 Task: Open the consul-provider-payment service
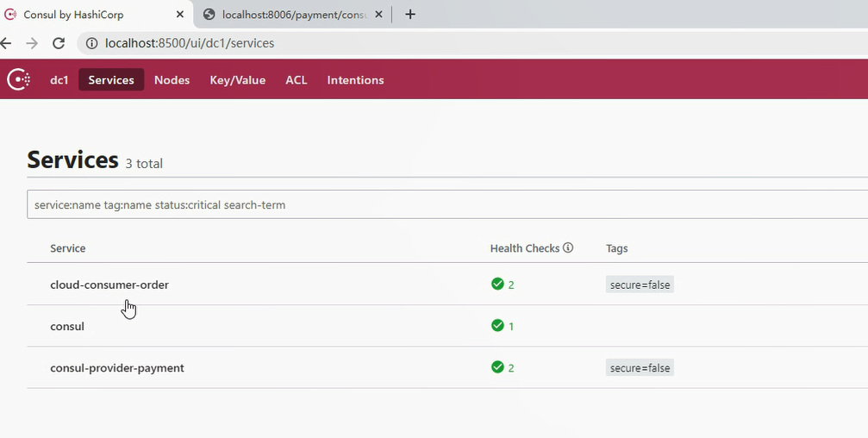point(117,367)
